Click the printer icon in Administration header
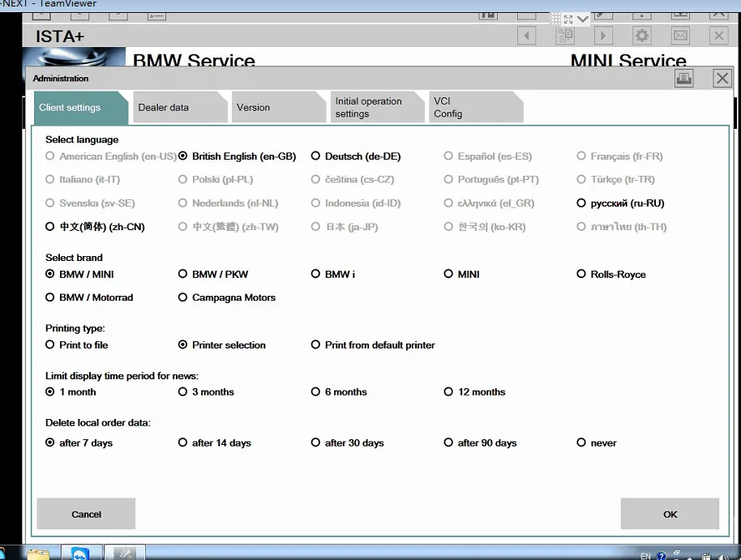 click(x=683, y=78)
